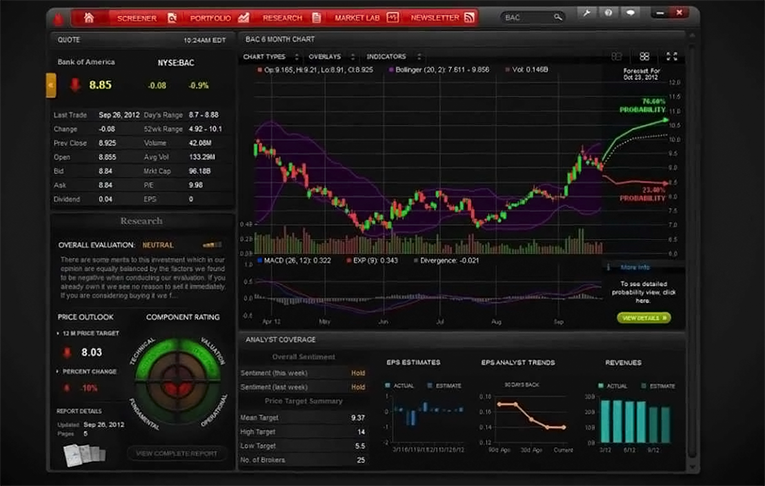The image size is (765, 486).
Task: Open the chat bubble feedback icon
Action: coord(630,13)
